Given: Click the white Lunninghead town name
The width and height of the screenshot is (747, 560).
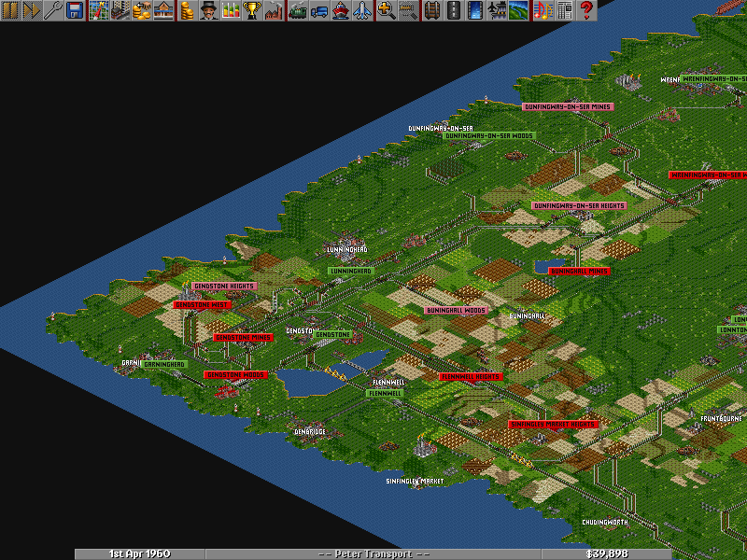Looking at the screenshot, I should (346, 249).
